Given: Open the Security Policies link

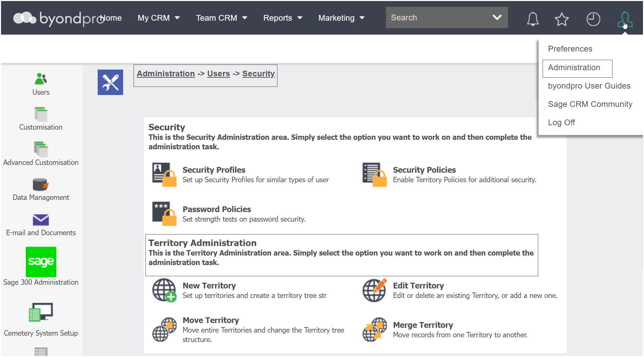Looking at the screenshot, I should tap(424, 170).
